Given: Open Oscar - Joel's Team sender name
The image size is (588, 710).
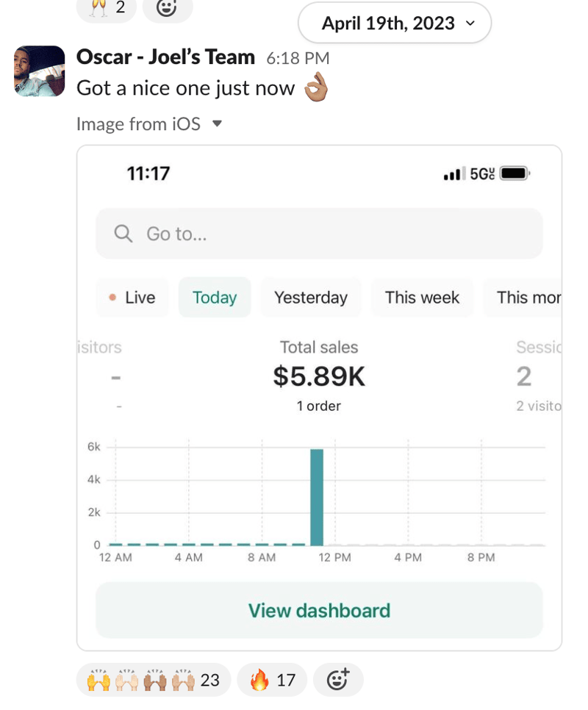Looking at the screenshot, I should (165, 57).
